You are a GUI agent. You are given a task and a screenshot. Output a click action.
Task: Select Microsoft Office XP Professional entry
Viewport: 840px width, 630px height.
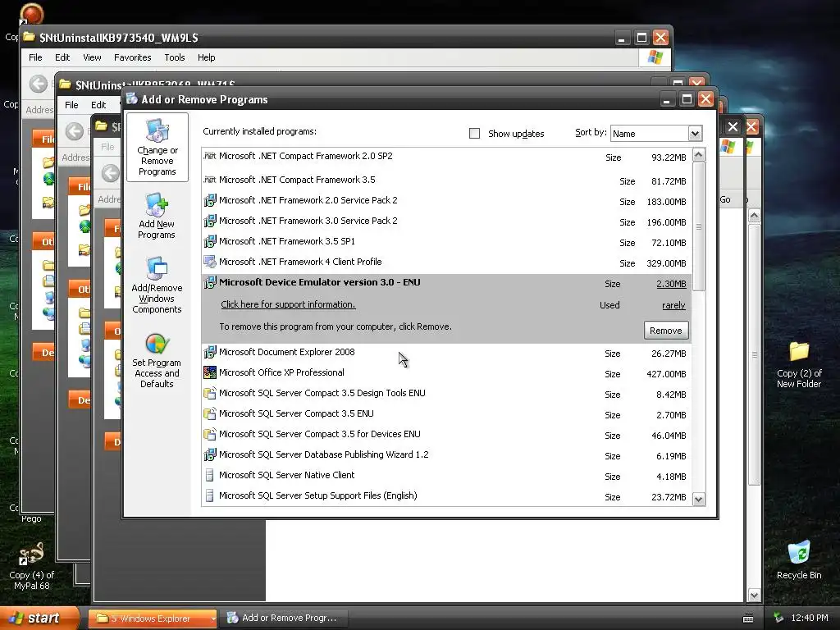click(446, 373)
